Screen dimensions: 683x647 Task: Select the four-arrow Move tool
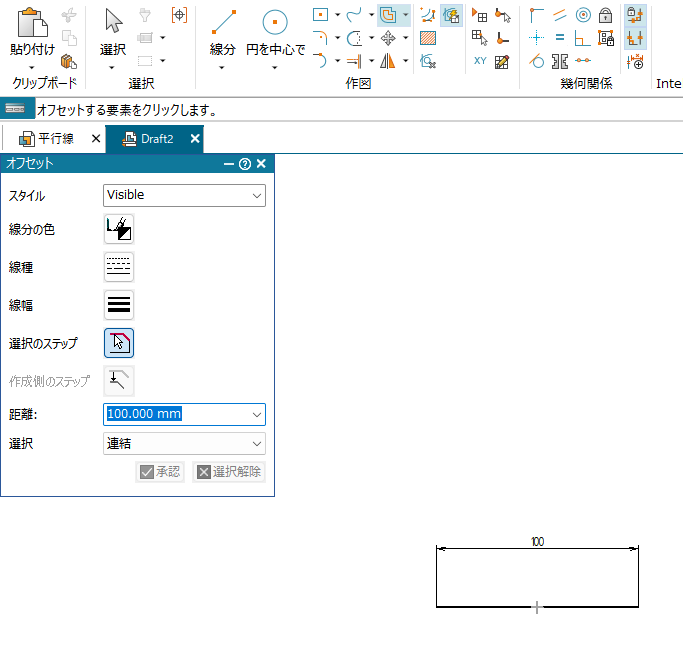pos(388,38)
